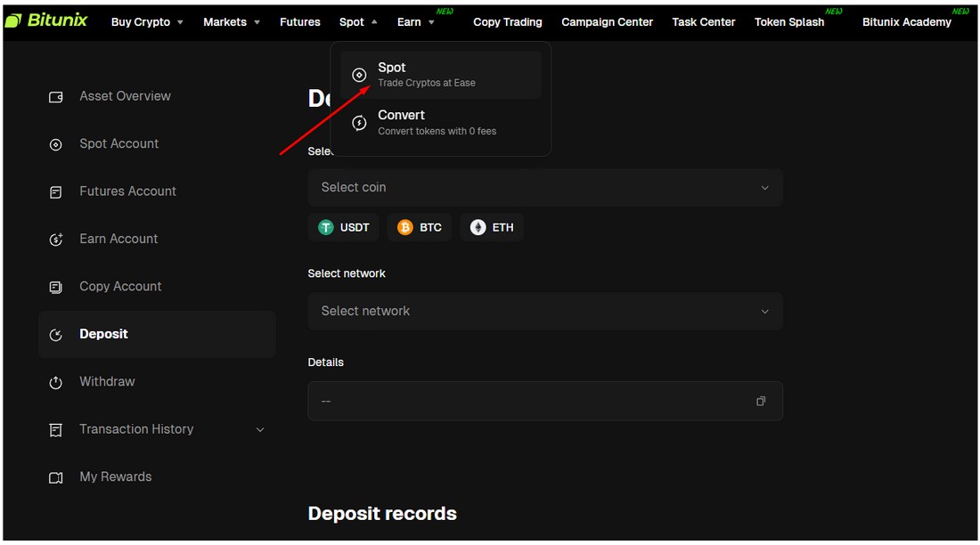Image resolution: width=980 pixels, height=545 pixels.
Task: Pick the ETH quick-select coin
Action: pyautogui.click(x=492, y=228)
